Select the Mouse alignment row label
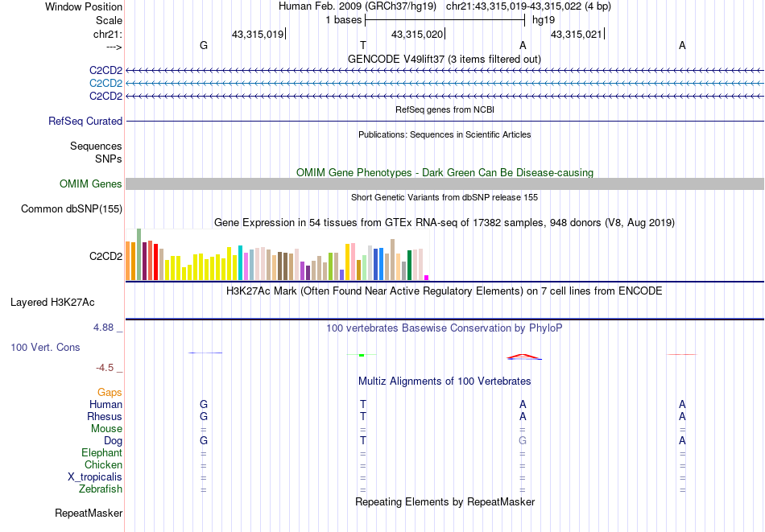This screenshot has width=765, height=532. (x=106, y=429)
